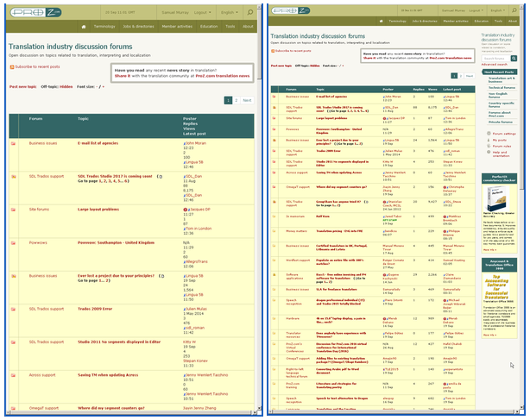The height and width of the screenshot is (420, 530).
Task: Click the Help and orientation icon
Action: click(x=489, y=152)
